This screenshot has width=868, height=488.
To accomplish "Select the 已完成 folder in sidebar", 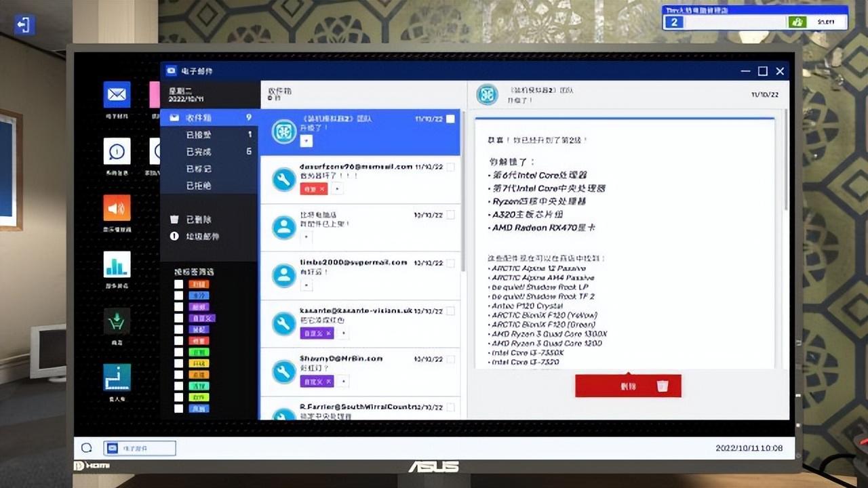I will 199,152.
